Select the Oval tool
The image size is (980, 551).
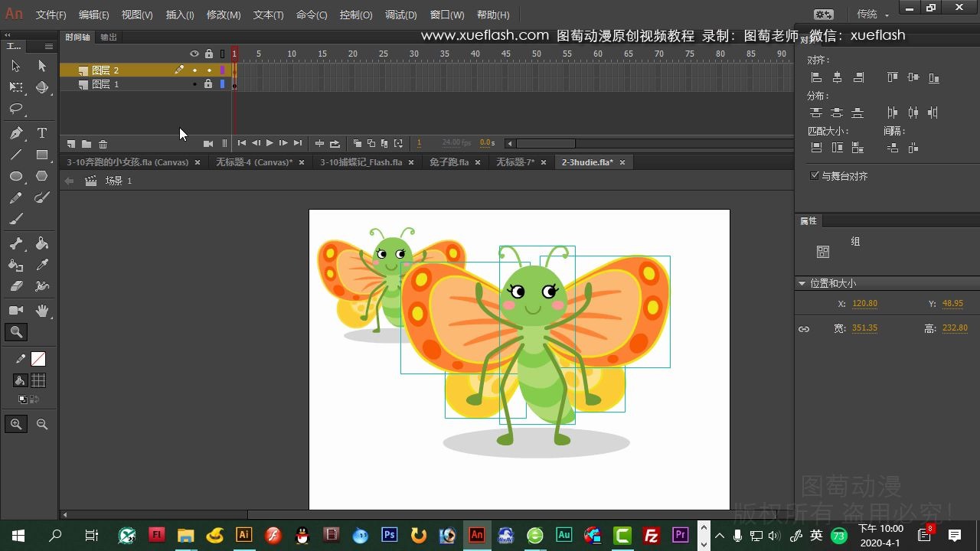click(15, 176)
